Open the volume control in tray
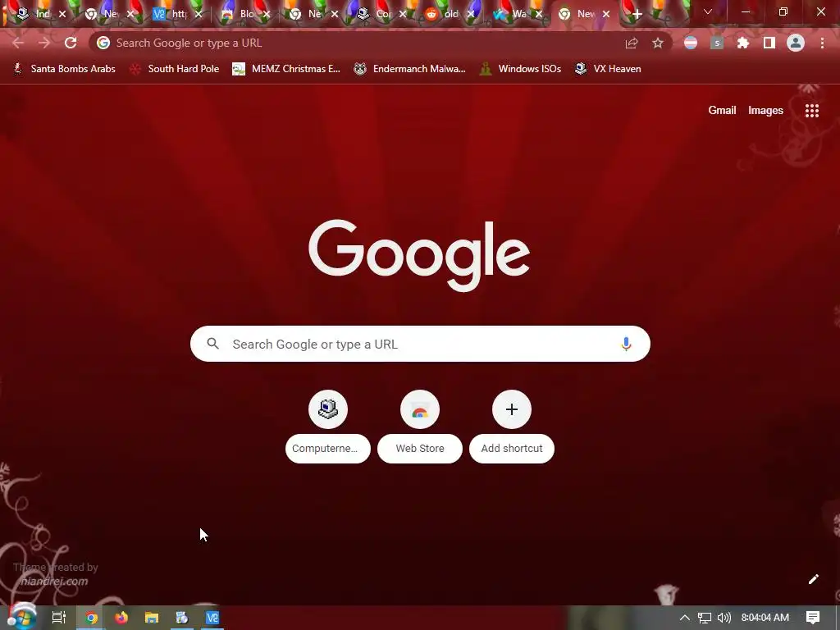Screen dimensions: 840x630 pos(724,618)
